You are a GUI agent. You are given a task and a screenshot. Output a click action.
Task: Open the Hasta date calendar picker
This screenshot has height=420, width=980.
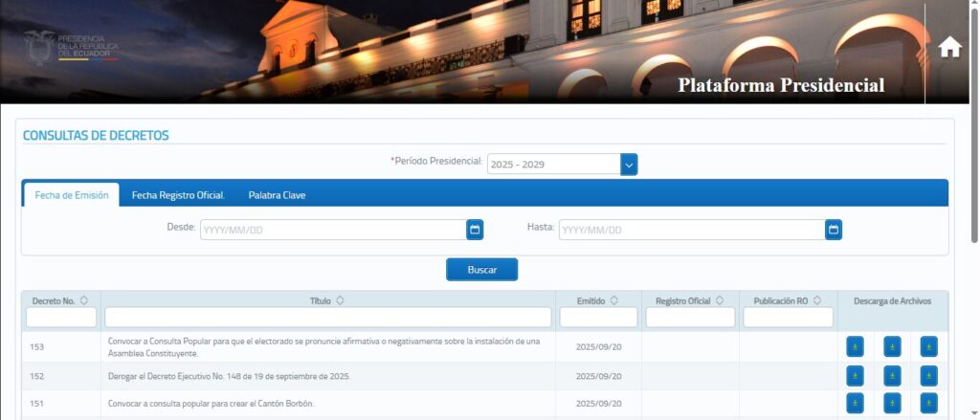(834, 230)
